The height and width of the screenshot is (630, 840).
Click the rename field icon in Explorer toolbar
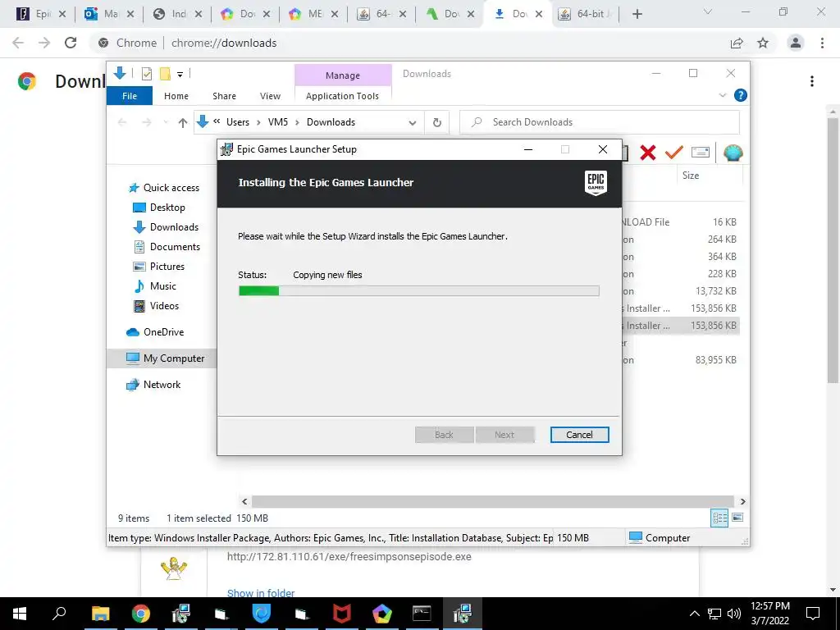click(x=701, y=153)
